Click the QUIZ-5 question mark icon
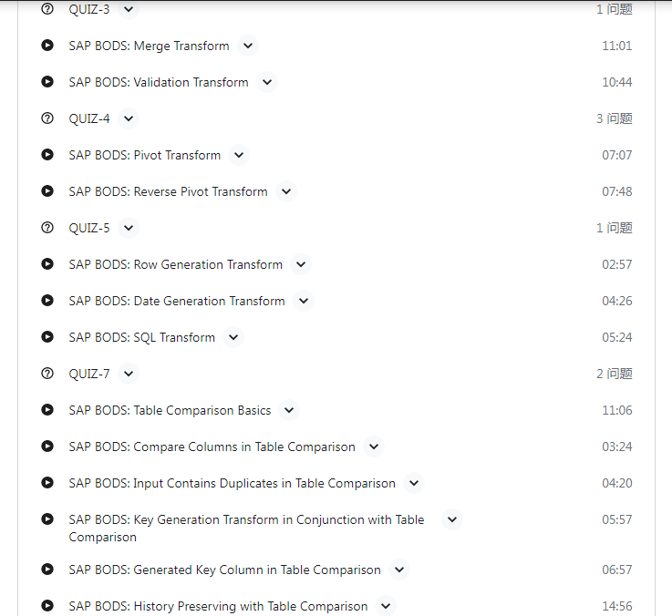This screenshot has width=672, height=616. (47, 227)
